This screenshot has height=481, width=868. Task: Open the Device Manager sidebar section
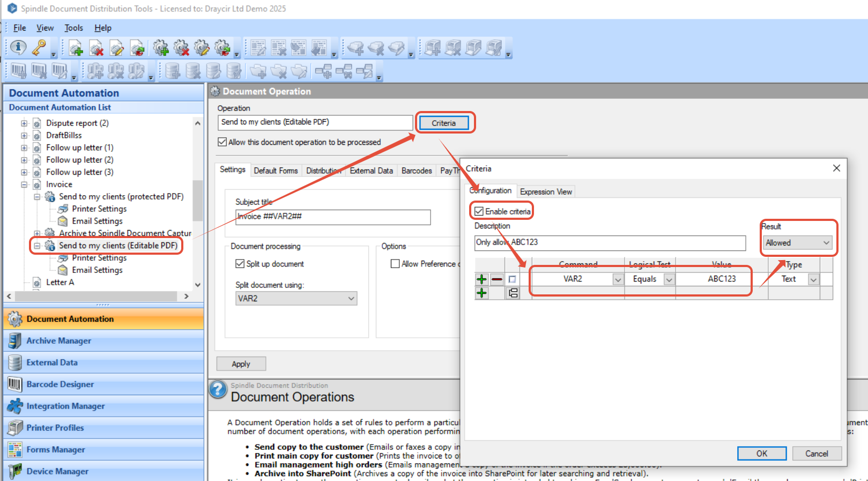[103, 471]
